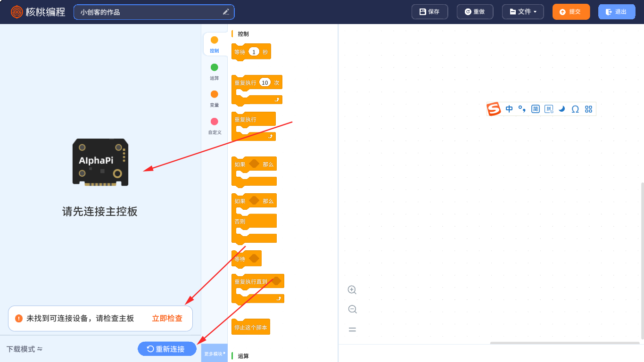Click the 重新连接 reconnect button
Image resolution: width=644 pixels, height=362 pixels.
[x=167, y=349]
